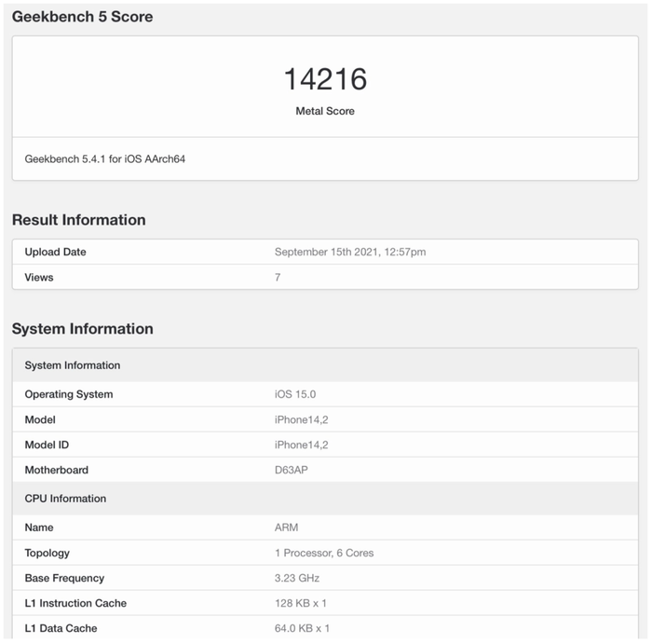This screenshot has height=644, width=652.
Task: Select the September 15th 2021, 12:57pm value
Action: point(350,253)
